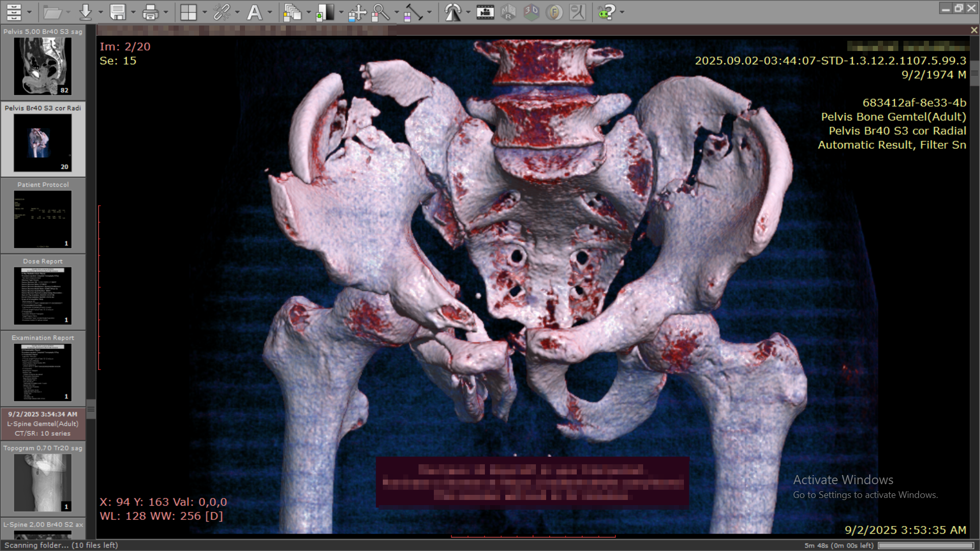Viewport: 980px width, 551px height.
Task: Toggle the series synchronization chain-link icon
Action: pos(222,12)
